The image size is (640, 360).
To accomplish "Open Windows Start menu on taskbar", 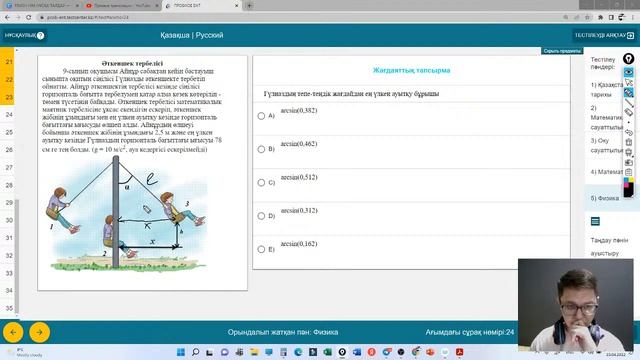I will coord(181,352).
